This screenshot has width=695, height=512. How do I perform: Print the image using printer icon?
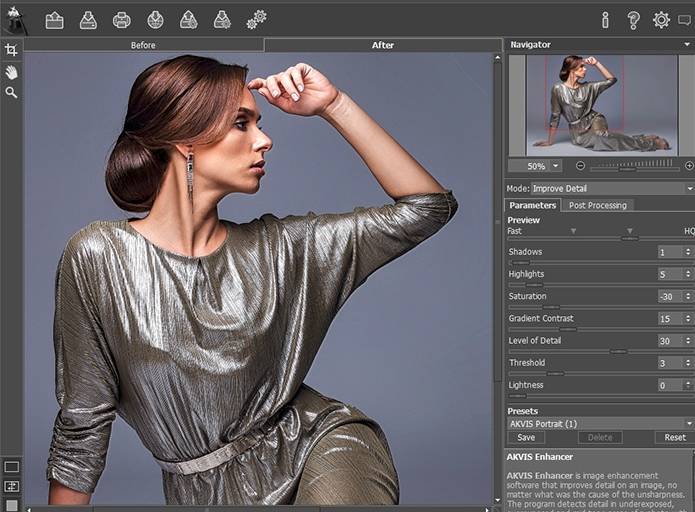pyautogui.click(x=121, y=19)
